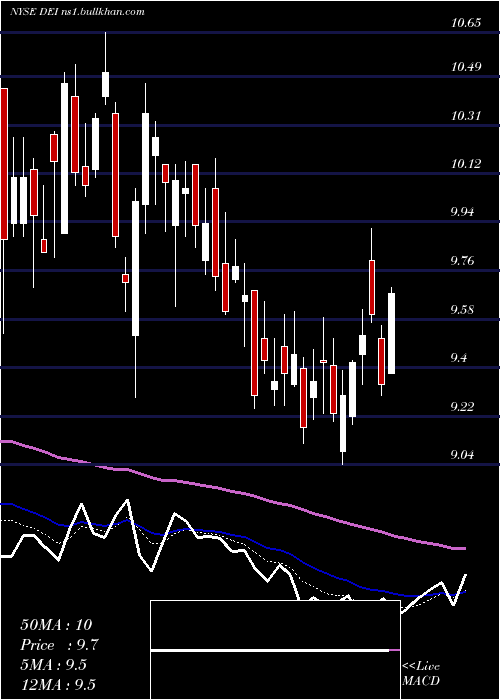Click the NYSE DEI ns1.bullkhan.com chart title
The image size is (500, 700).
[77, 12]
